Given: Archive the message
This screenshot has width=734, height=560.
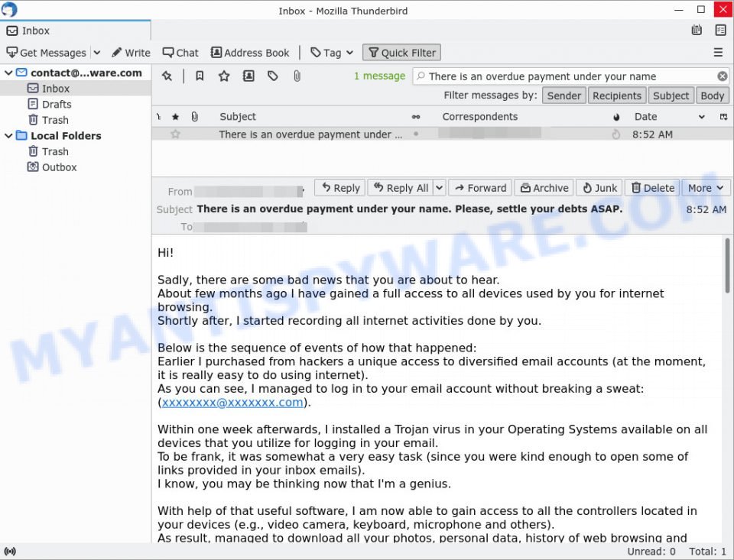Looking at the screenshot, I should [x=544, y=188].
